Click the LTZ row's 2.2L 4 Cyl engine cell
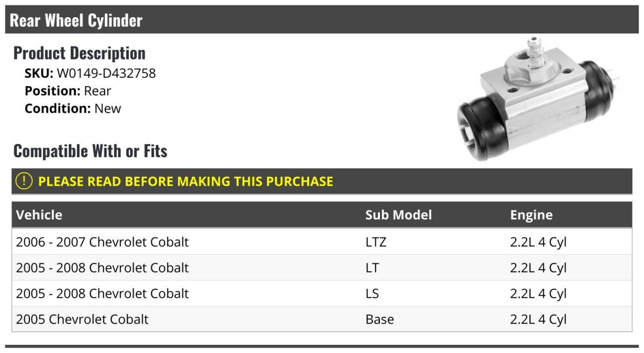 (538, 242)
